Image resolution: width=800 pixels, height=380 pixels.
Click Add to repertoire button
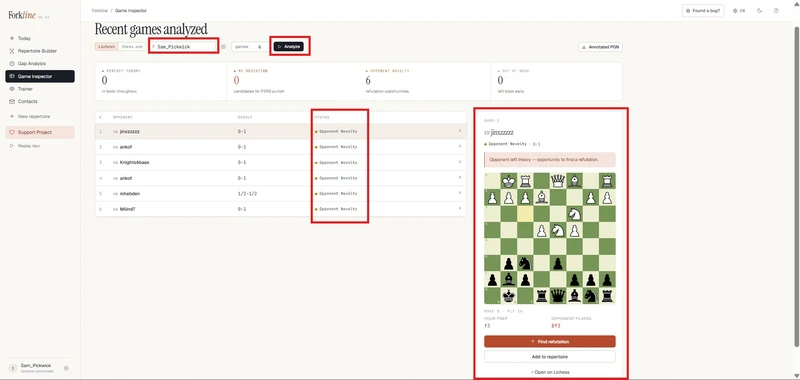[x=549, y=357]
